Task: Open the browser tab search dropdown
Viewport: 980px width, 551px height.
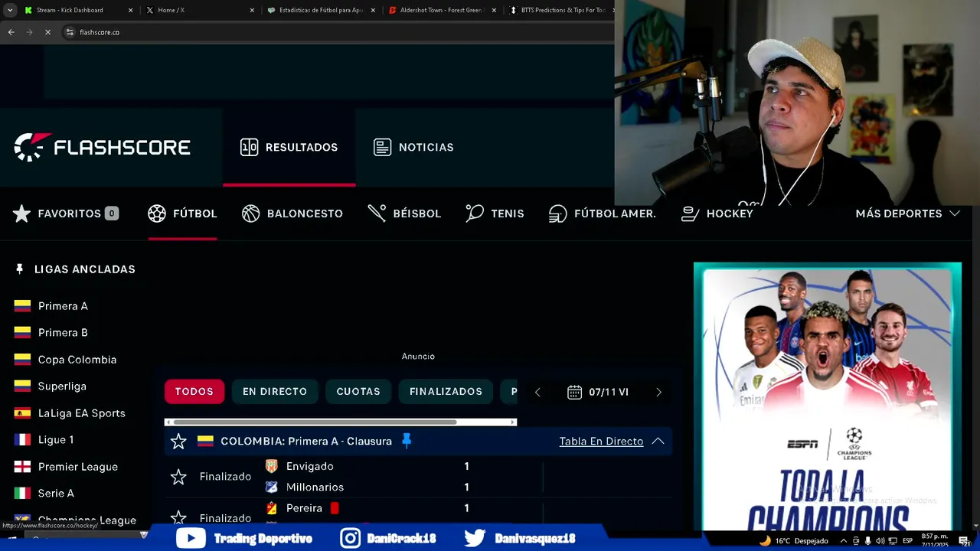Action: click(9, 10)
